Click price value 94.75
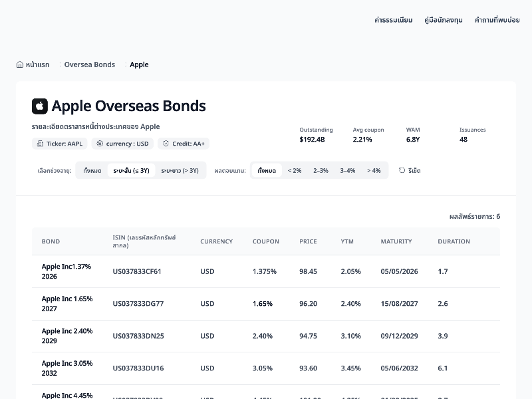Viewport: 532px width, 399px height. tap(308, 336)
